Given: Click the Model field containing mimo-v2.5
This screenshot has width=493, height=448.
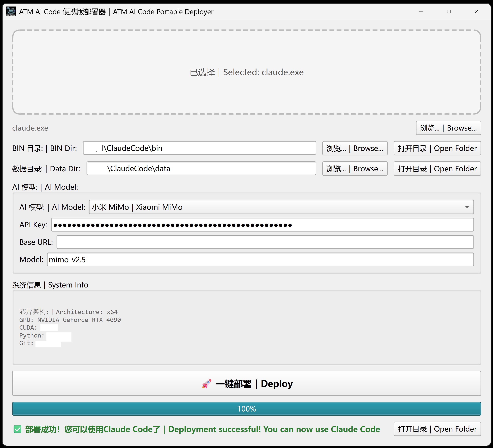Looking at the screenshot, I should [x=260, y=259].
